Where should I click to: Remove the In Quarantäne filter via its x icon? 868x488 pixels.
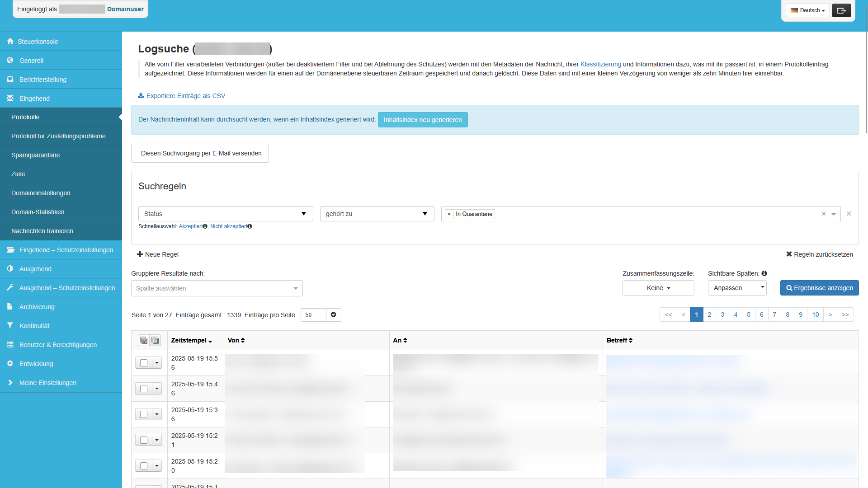(449, 214)
